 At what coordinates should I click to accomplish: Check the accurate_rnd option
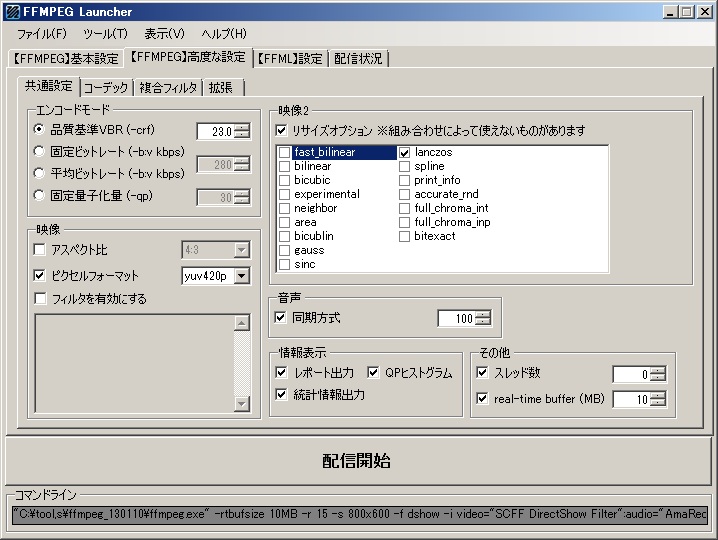(404, 195)
